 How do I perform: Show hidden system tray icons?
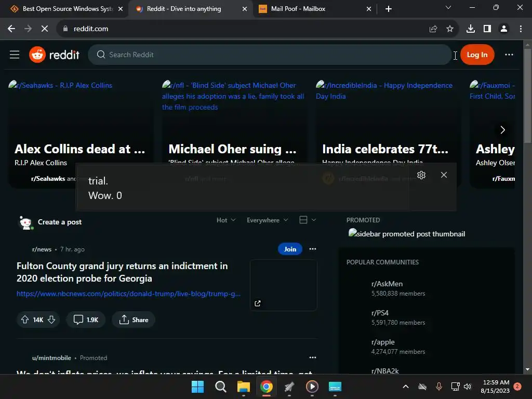click(405, 387)
